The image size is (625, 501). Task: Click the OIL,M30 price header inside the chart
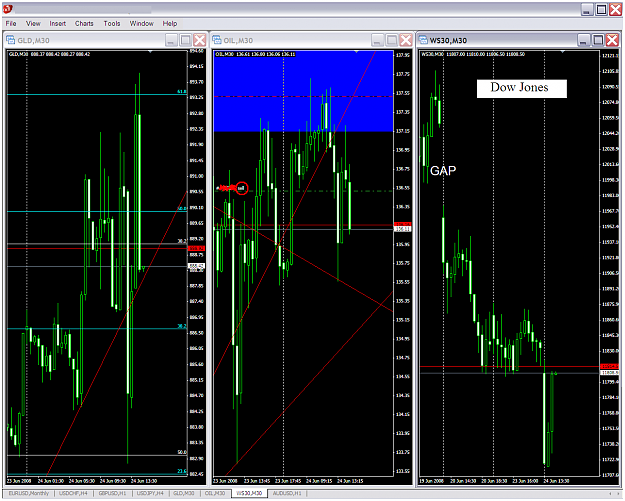click(x=255, y=54)
